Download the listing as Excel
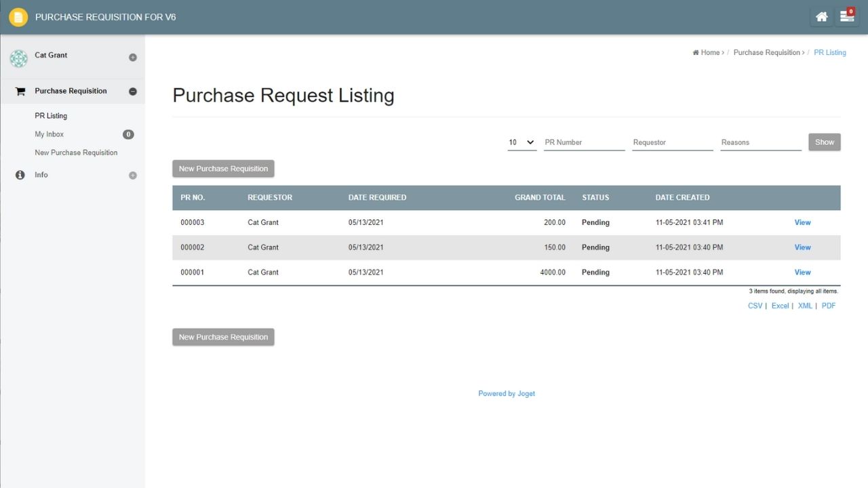Screen dimensions: 868x488 (x=780, y=306)
